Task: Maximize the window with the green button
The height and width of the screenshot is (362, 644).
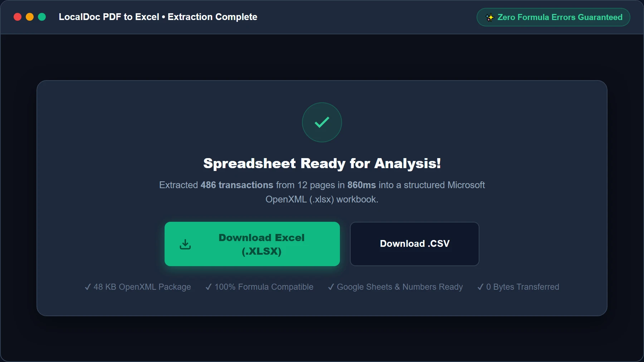Action: tap(42, 17)
